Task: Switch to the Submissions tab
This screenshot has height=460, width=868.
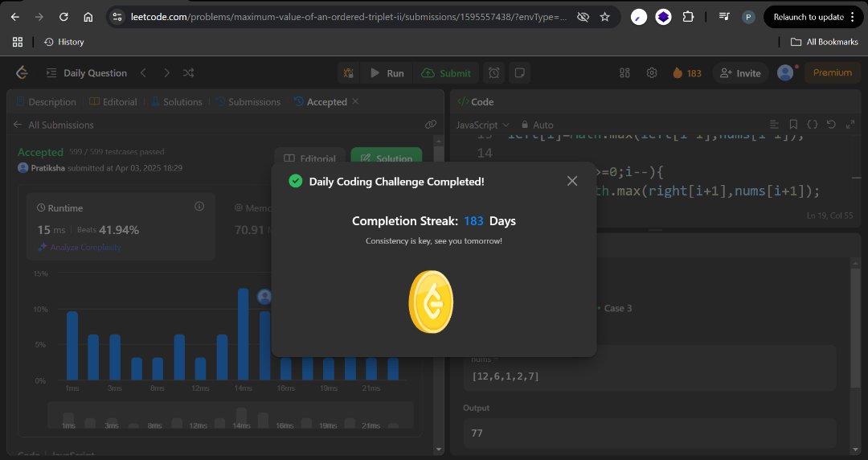Action: coord(248,102)
